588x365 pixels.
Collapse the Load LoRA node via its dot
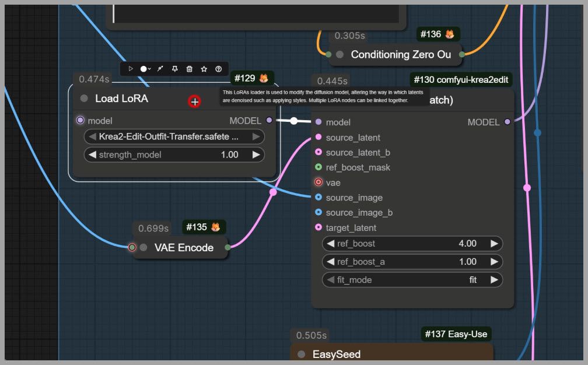click(84, 98)
